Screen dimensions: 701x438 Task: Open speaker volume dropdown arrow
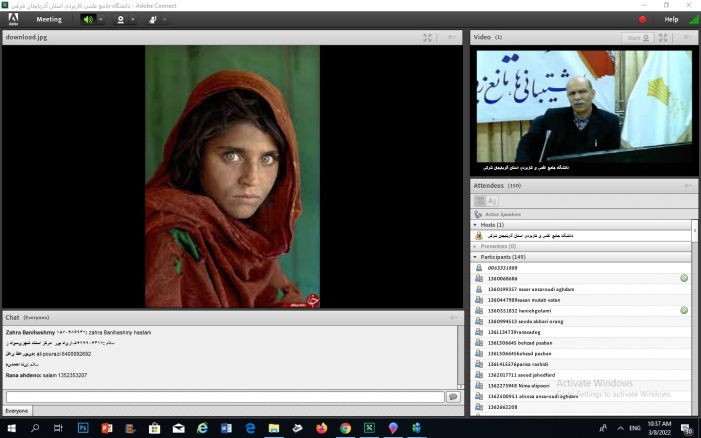[x=100, y=19]
